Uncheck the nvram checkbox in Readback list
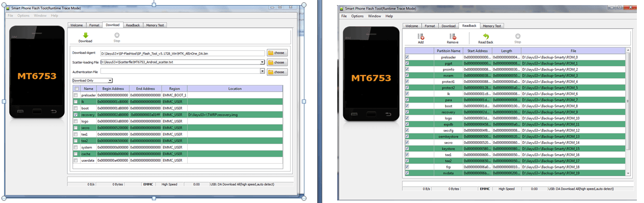The height and width of the screenshot is (203, 644). [x=407, y=75]
